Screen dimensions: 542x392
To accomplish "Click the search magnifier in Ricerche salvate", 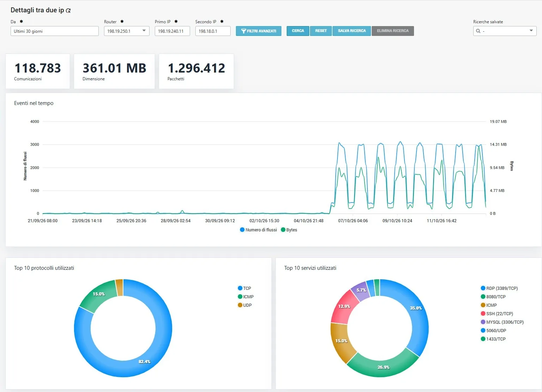I will pyautogui.click(x=478, y=31).
